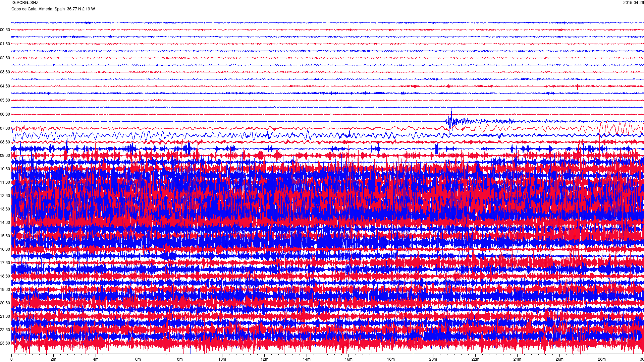644x362 pixels.
Task: Select the 19:30 time label
Action: (x=5, y=290)
